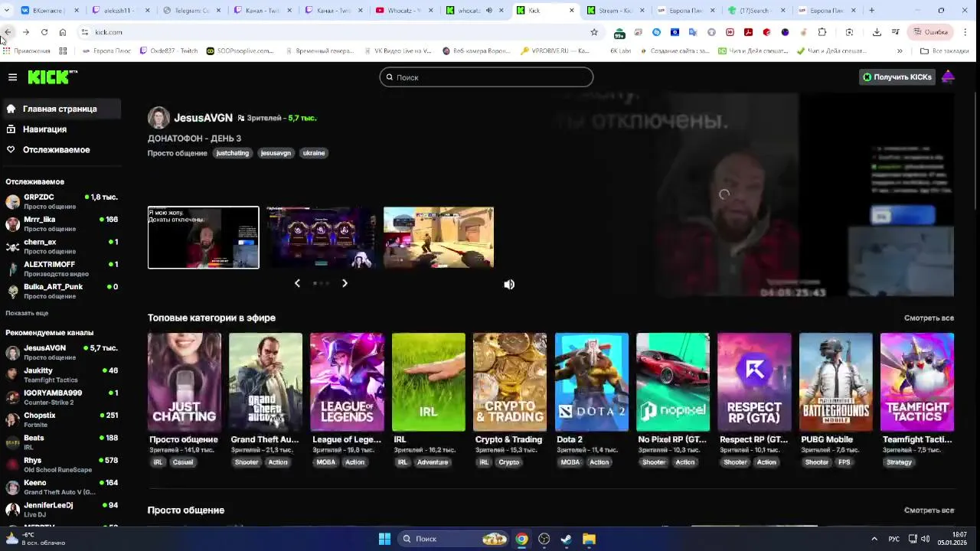Open Chrome downloads icon
980x551 pixels.
click(x=877, y=32)
